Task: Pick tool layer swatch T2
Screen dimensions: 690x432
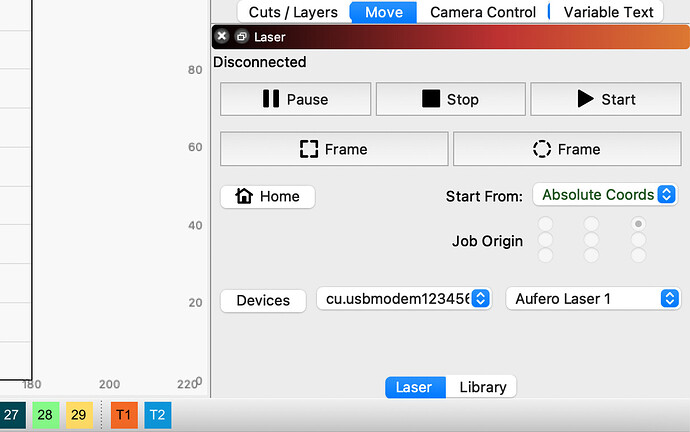Action: [x=158, y=415]
